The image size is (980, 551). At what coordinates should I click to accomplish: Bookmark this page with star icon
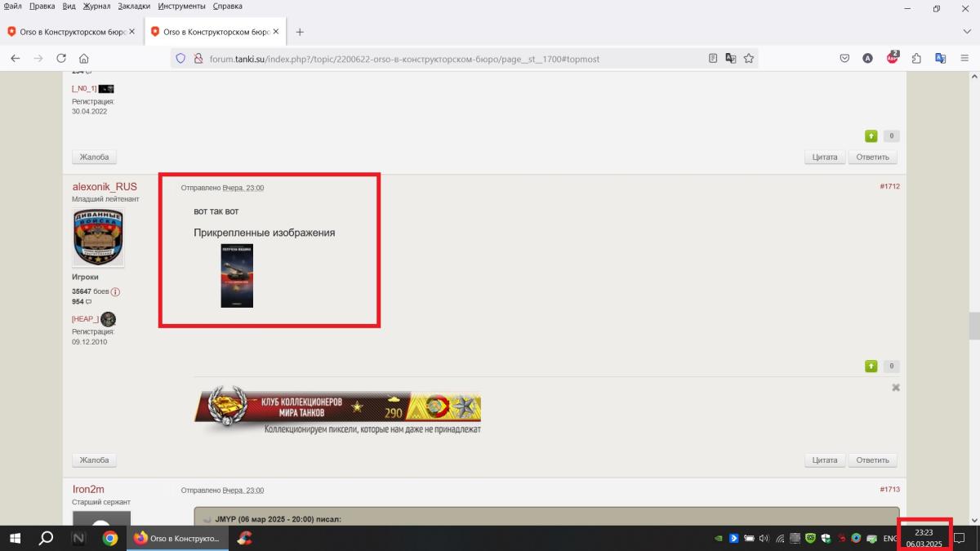748,59
